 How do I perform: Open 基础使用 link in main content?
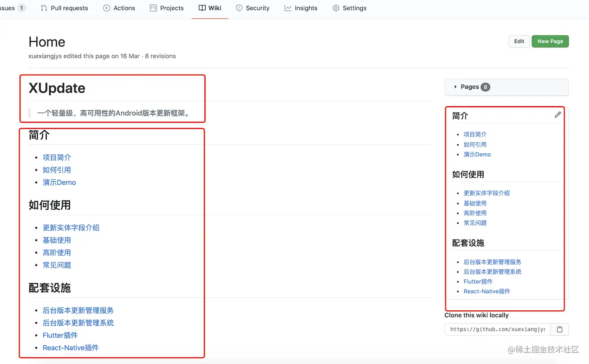coord(57,240)
